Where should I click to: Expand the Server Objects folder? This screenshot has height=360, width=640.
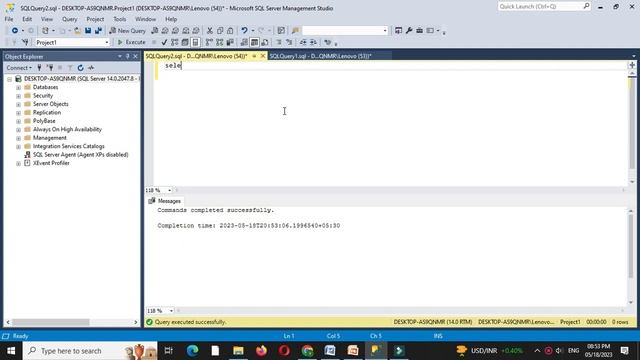pyautogui.click(x=18, y=104)
